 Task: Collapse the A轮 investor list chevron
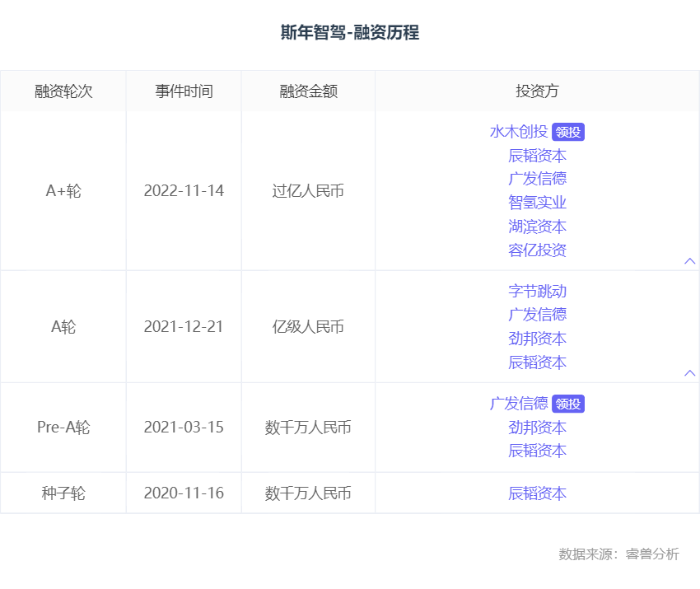coord(690,373)
